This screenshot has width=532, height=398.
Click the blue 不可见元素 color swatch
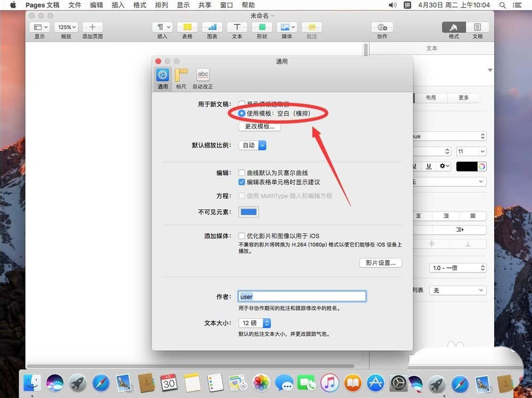coord(248,211)
